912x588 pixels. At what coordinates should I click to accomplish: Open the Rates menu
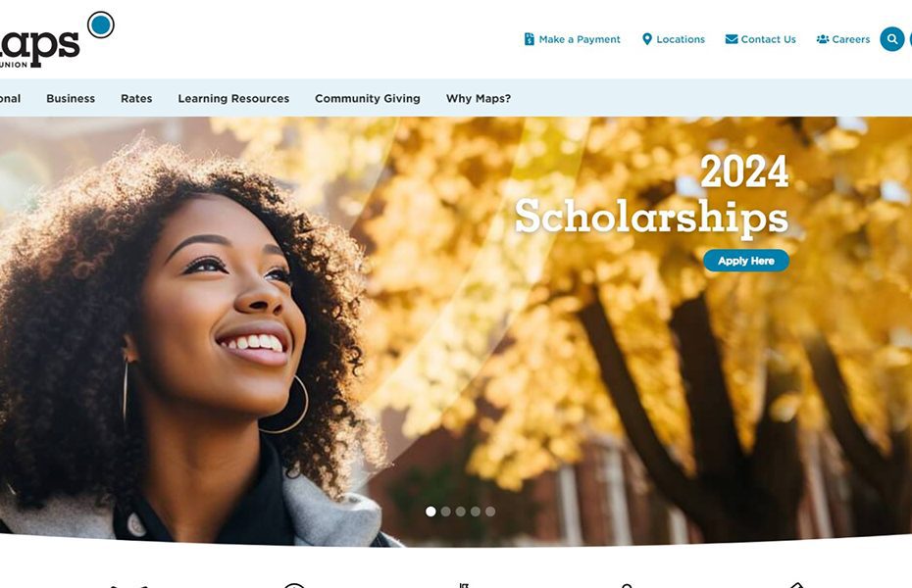(x=136, y=98)
